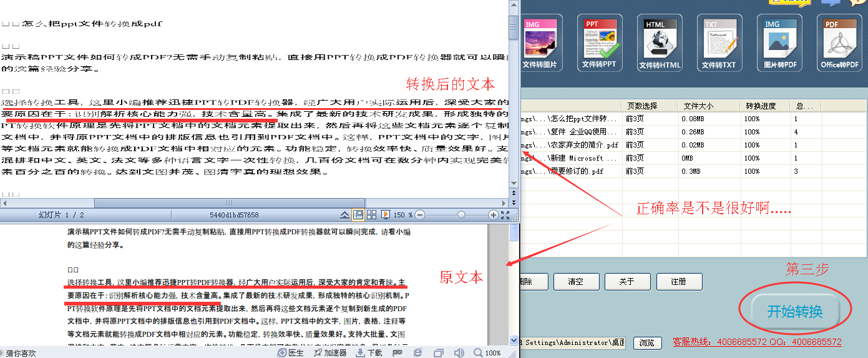Viewport: 868px width, 358px height.
Task: Zoom out with the minus button
Action: coord(420,215)
